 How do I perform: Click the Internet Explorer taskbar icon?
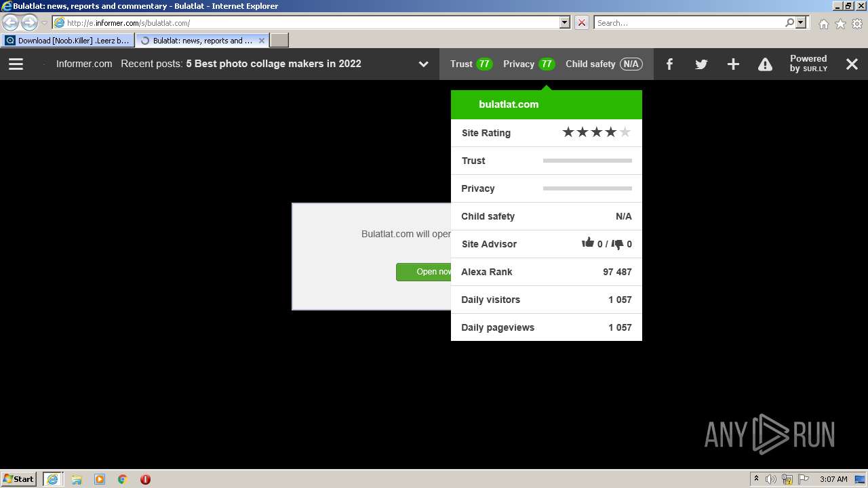(52, 479)
